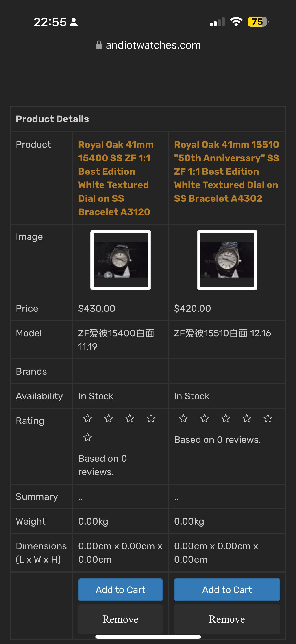Click third star in Royal Oak 15510 rating
296x644 pixels.
click(226, 418)
